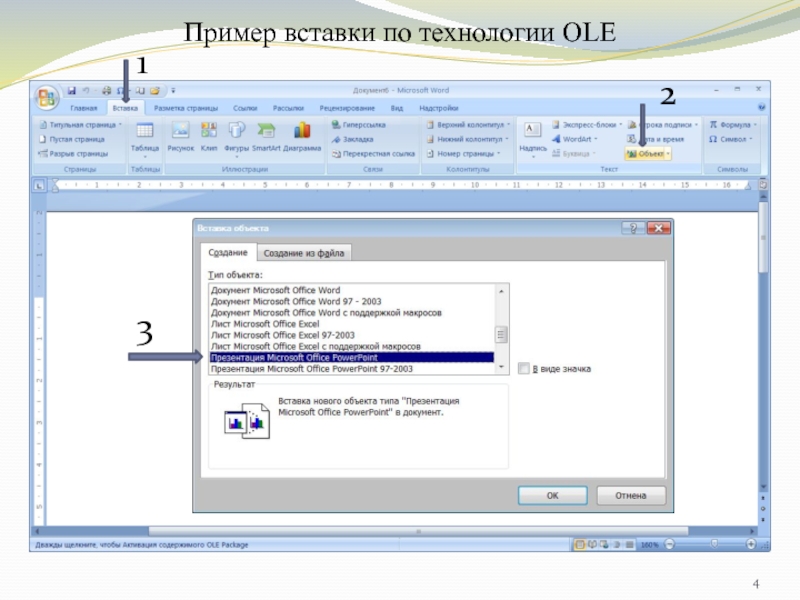This screenshot has height=600, width=800.
Task: Insert a WordArt object
Action: click(x=576, y=139)
